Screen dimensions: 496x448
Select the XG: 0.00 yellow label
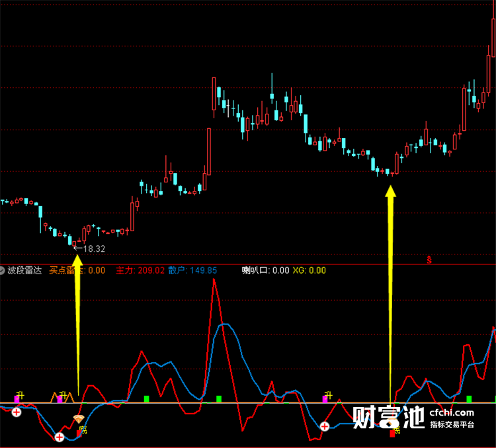click(x=309, y=271)
